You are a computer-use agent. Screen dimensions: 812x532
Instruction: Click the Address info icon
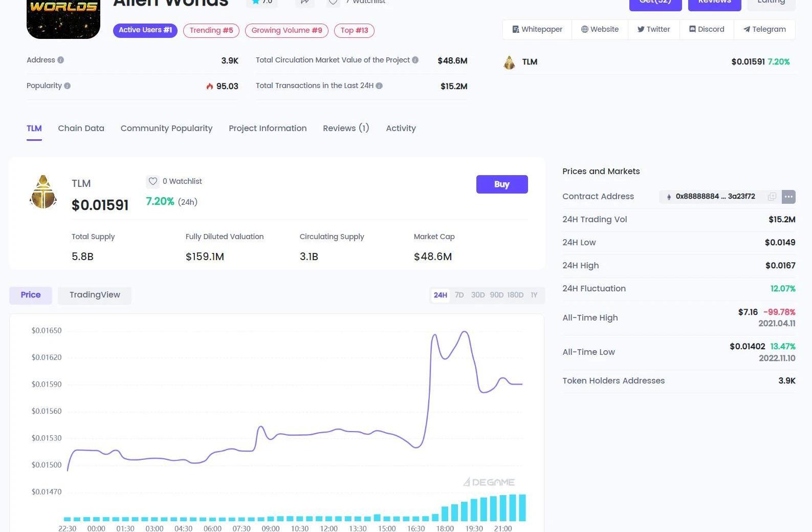click(x=60, y=60)
